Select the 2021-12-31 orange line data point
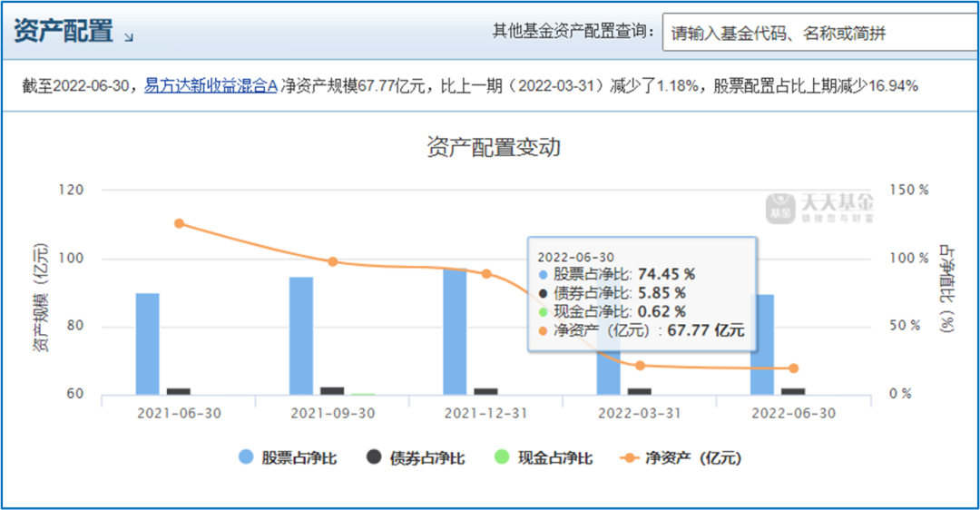Image resolution: width=980 pixels, height=510 pixels. click(486, 274)
